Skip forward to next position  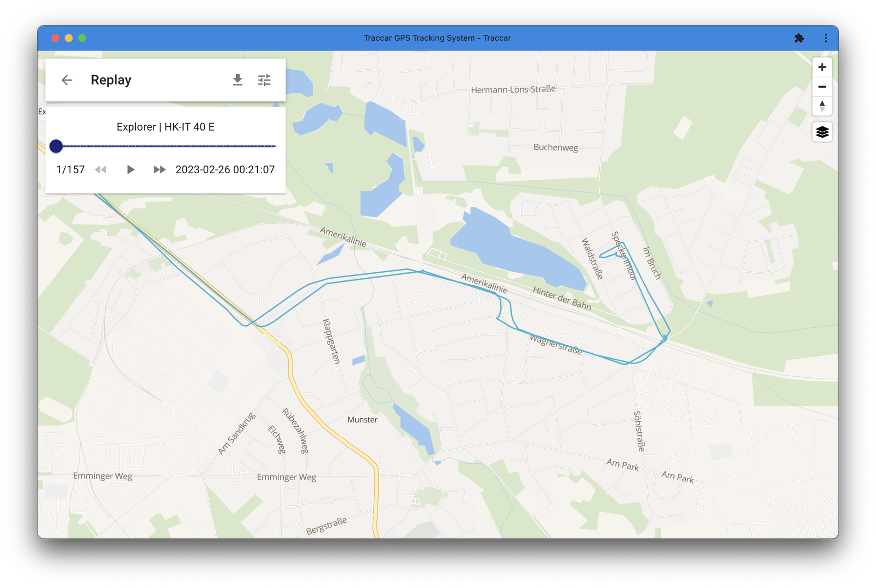click(159, 169)
